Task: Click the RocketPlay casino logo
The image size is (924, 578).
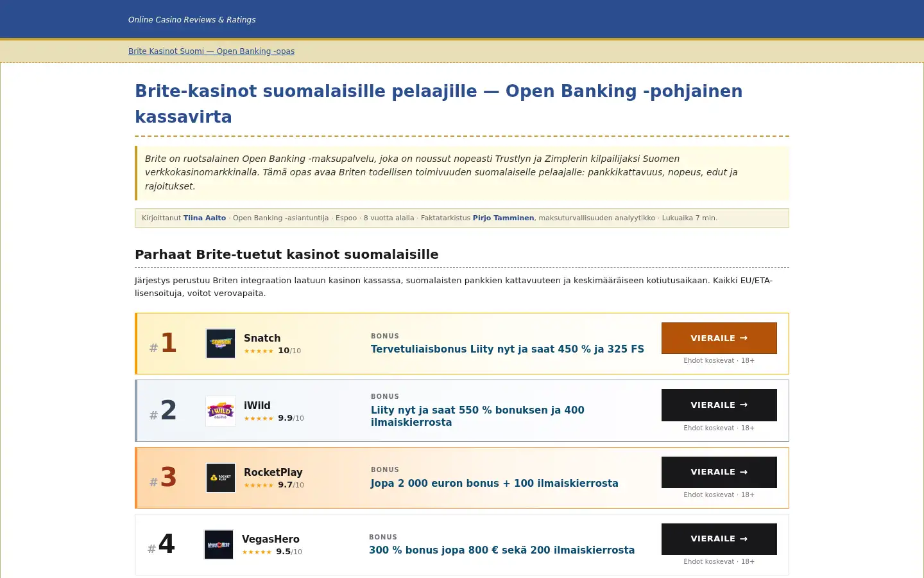Action: (221, 478)
